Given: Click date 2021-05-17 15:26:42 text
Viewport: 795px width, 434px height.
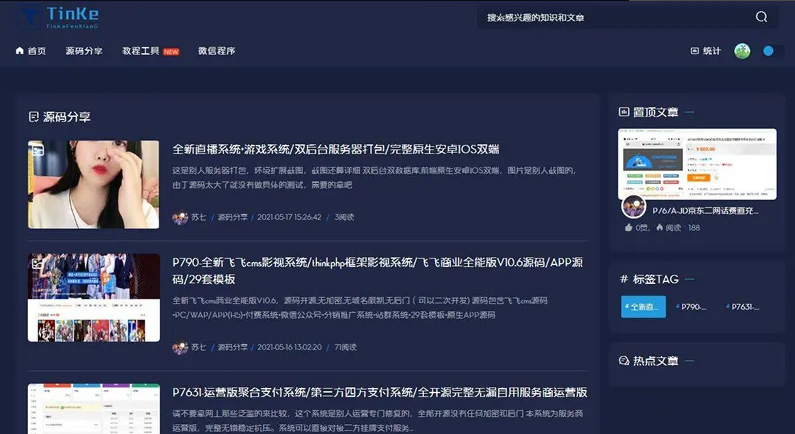Looking at the screenshot, I should 289,217.
